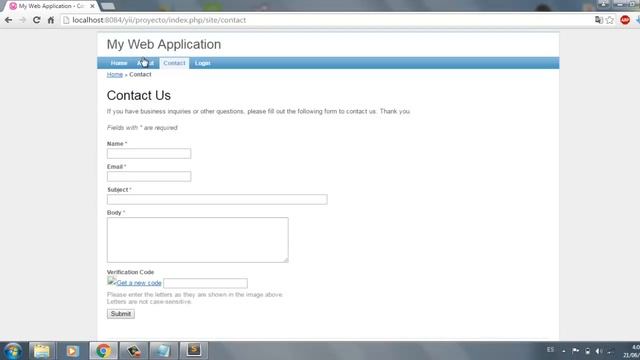640x360 pixels.
Task: Switch to Chrome in taskbar
Action: (x=103, y=351)
